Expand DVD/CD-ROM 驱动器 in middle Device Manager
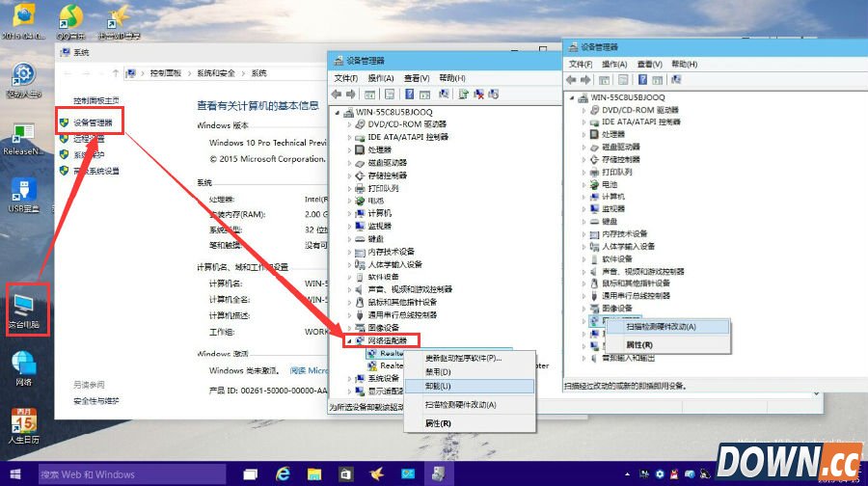The height and width of the screenshot is (486, 868). (x=349, y=124)
